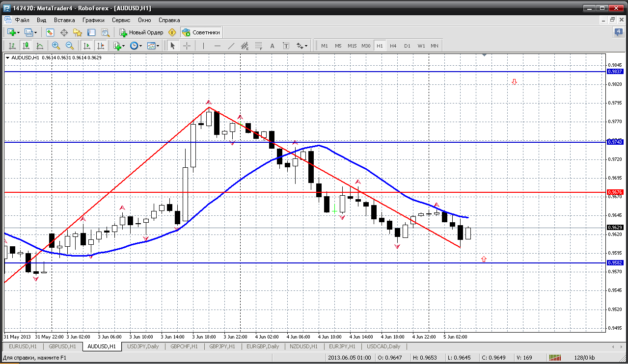Set timeframe to M1
628x364 pixels.
[x=325, y=46]
